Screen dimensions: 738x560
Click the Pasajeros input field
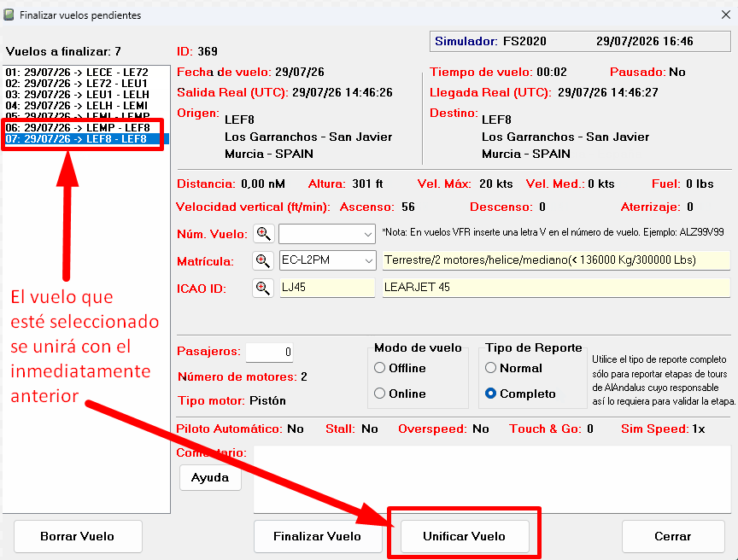point(269,353)
